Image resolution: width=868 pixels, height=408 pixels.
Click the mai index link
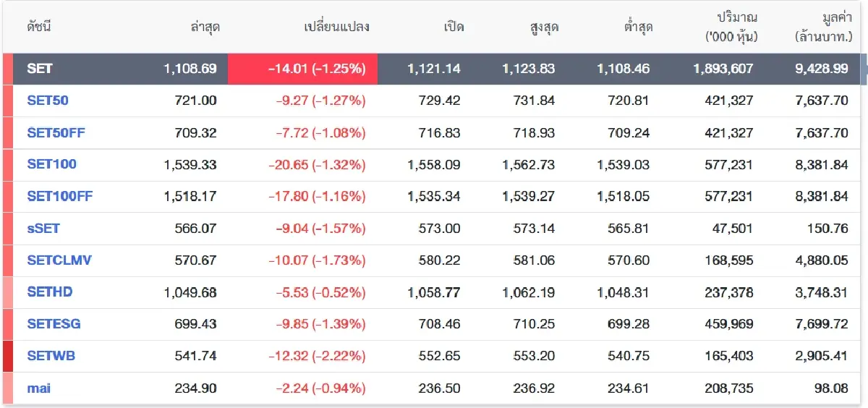(39, 388)
